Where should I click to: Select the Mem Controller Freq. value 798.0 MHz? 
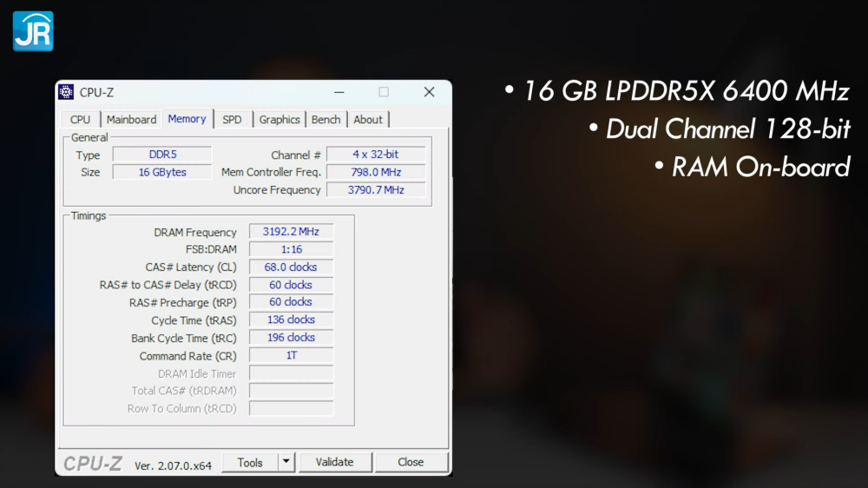coord(376,172)
